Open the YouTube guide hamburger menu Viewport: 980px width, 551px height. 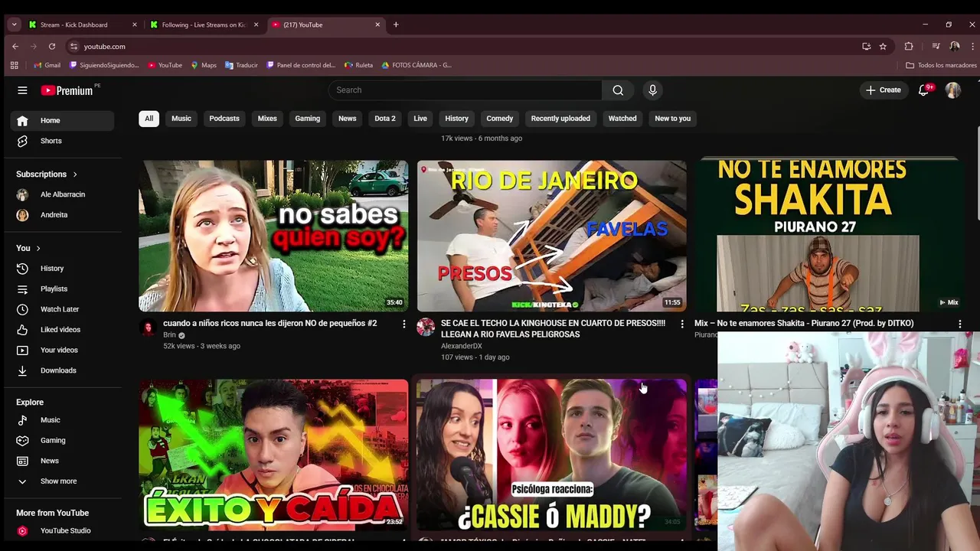(22, 90)
